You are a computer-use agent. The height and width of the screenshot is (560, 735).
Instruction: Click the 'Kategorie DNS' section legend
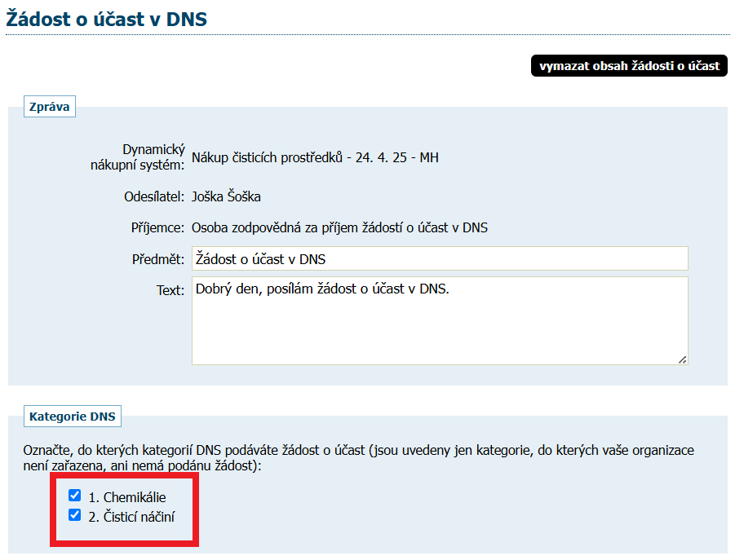(73, 417)
